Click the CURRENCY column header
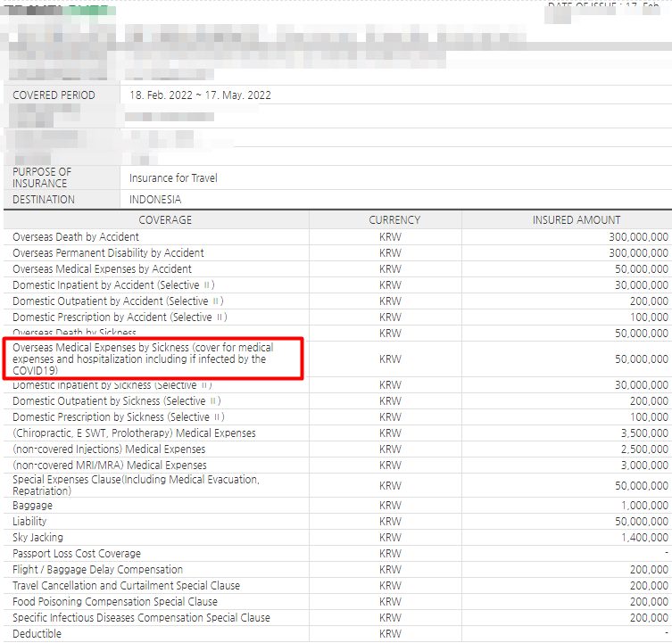 (x=394, y=219)
